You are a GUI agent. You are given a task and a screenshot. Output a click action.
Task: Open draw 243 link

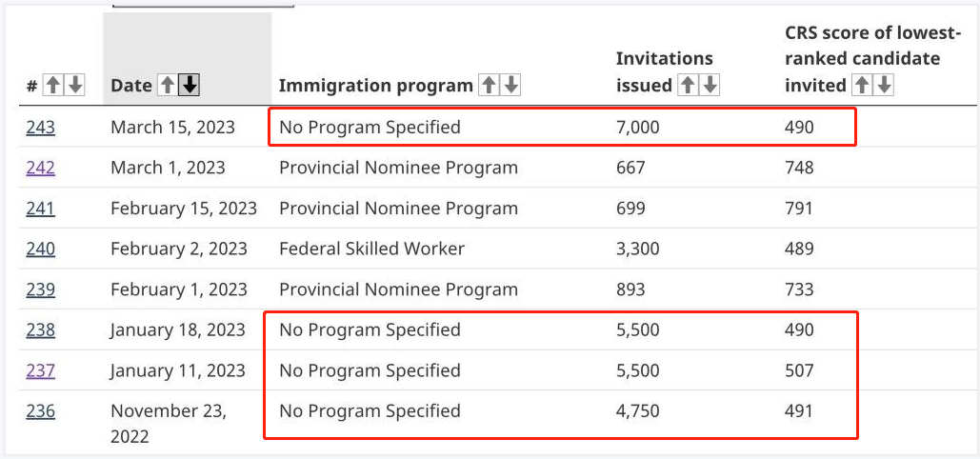click(41, 128)
